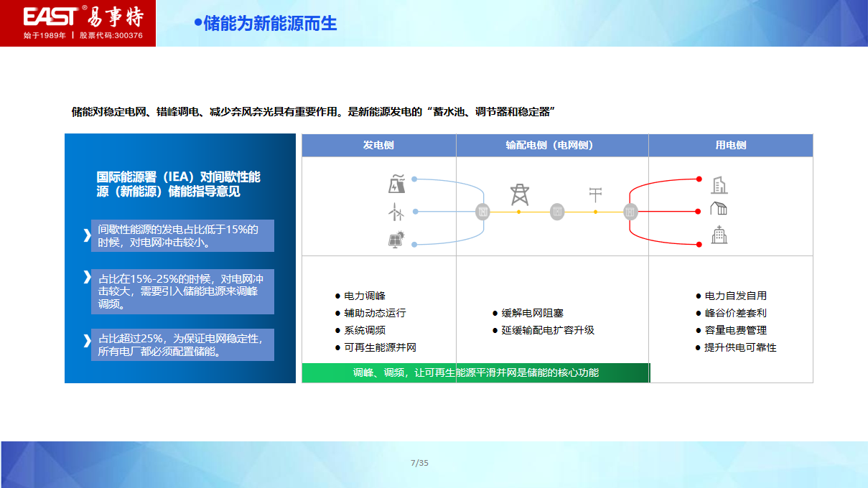The height and width of the screenshot is (488, 868).
Task: Click the 输配电侧（电网侧）header
Action: [x=551, y=145]
